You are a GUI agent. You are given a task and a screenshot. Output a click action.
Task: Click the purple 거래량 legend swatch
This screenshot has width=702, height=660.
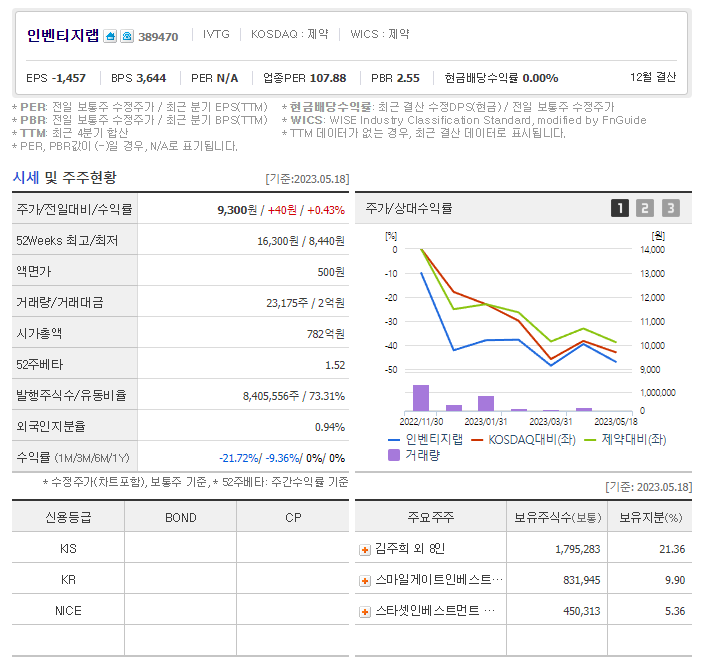pos(394,455)
